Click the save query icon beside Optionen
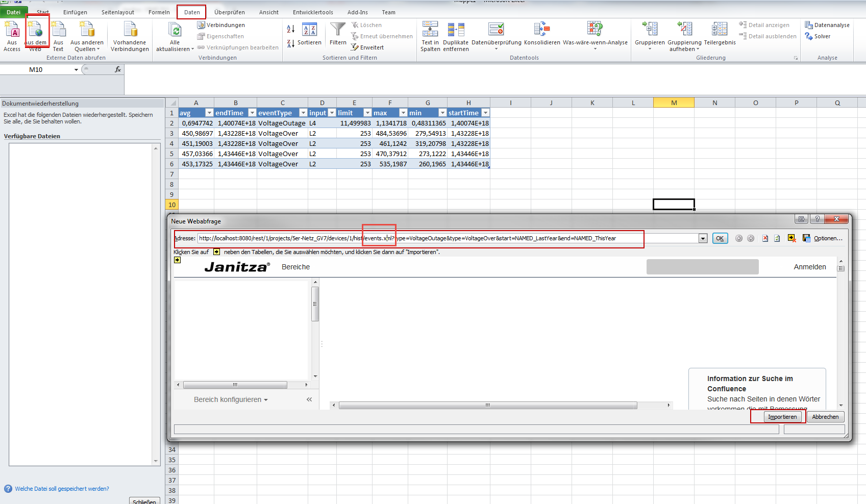The width and height of the screenshot is (866, 504). click(806, 238)
